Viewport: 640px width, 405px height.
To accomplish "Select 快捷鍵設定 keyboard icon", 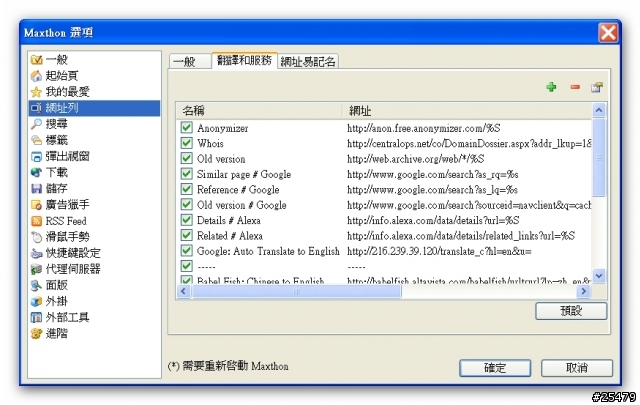I will 36,253.
